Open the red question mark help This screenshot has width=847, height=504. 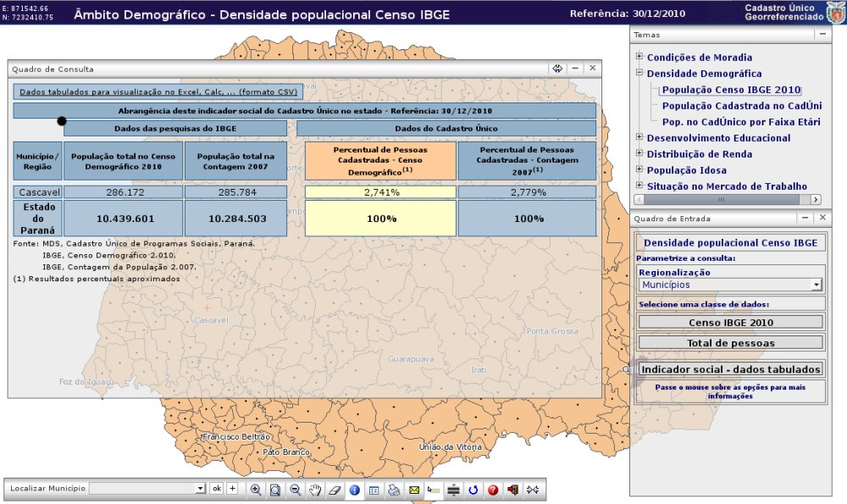point(493,490)
